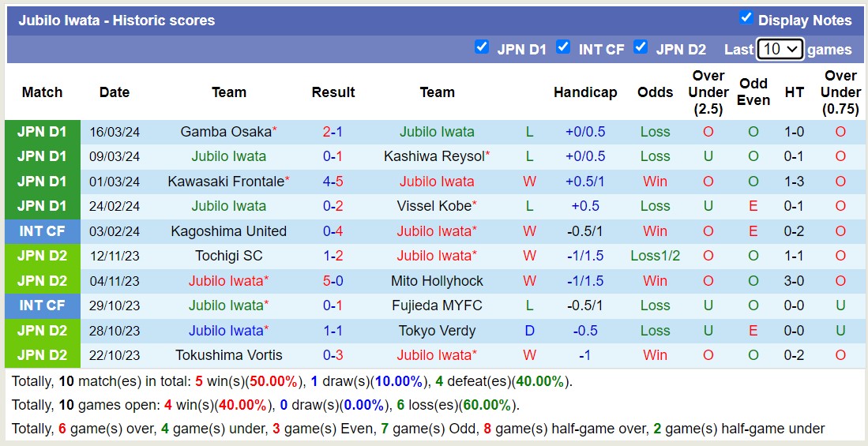The width and height of the screenshot is (868, 446).
Task: Open Vissel Kobe team link
Action: (x=434, y=206)
